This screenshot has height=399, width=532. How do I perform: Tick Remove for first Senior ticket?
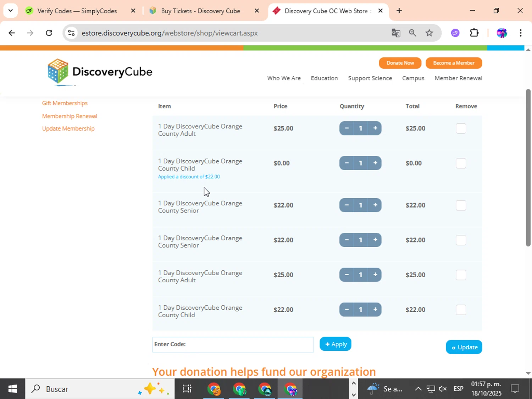pyautogui.click(x=461, y=205)
